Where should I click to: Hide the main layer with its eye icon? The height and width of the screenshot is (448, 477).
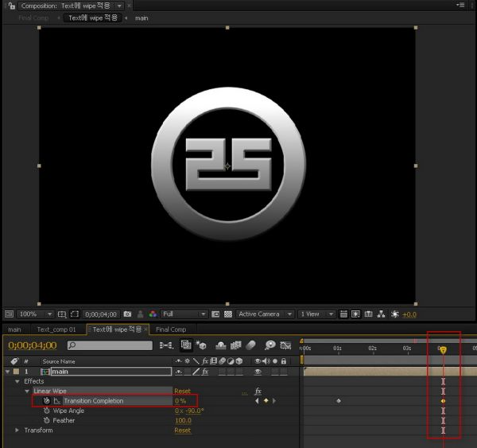tap(258, 372)
